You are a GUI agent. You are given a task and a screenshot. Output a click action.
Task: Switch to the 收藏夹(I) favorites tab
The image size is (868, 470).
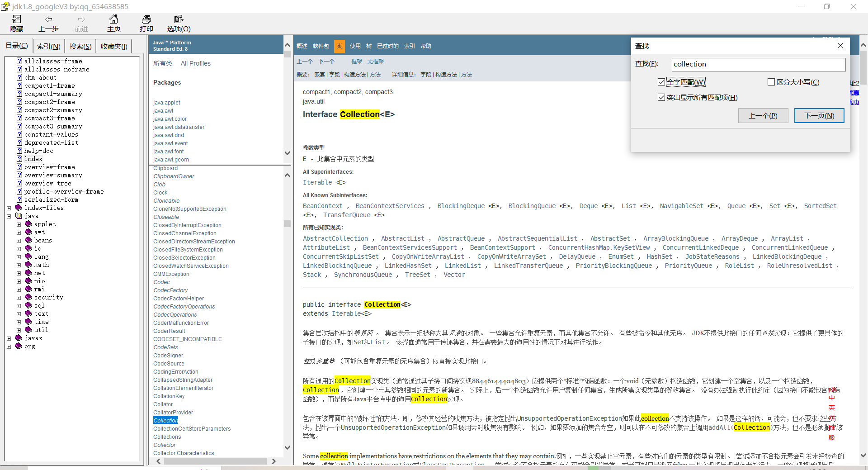[114, 46]
